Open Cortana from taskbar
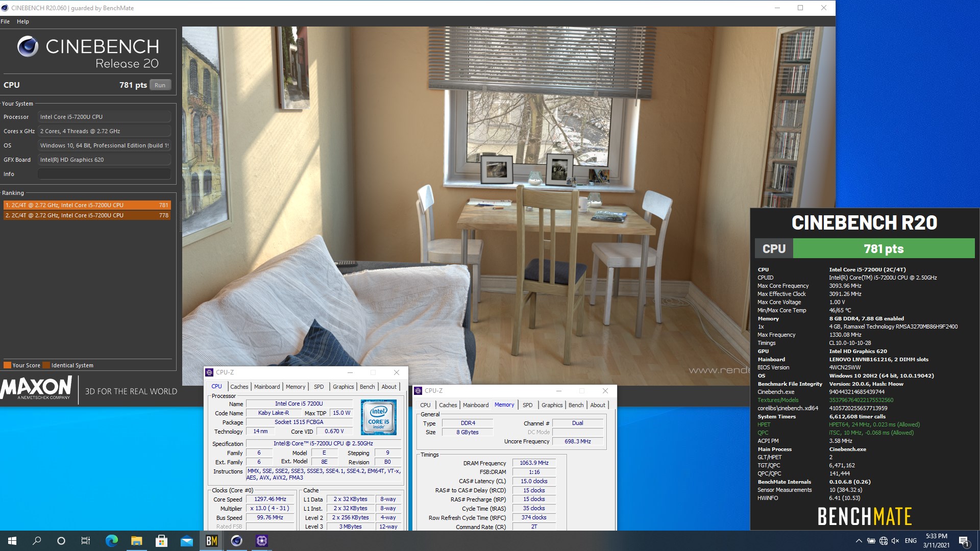The width and height of the screenshot is (980, 551). (61, 541)
